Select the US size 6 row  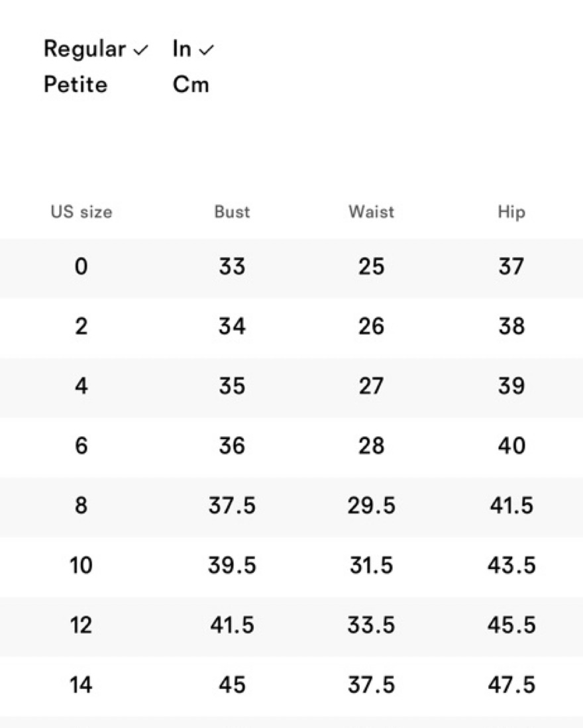coord(291,447)
